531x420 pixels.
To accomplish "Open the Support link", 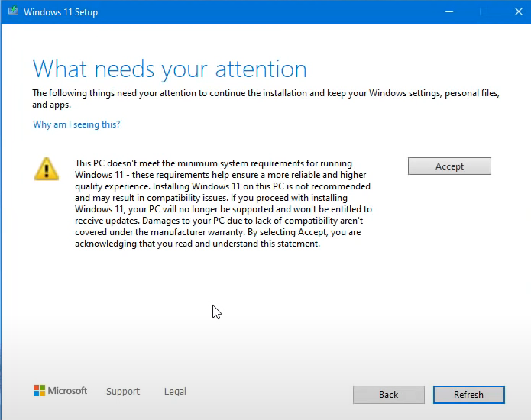I will (123, 391).
